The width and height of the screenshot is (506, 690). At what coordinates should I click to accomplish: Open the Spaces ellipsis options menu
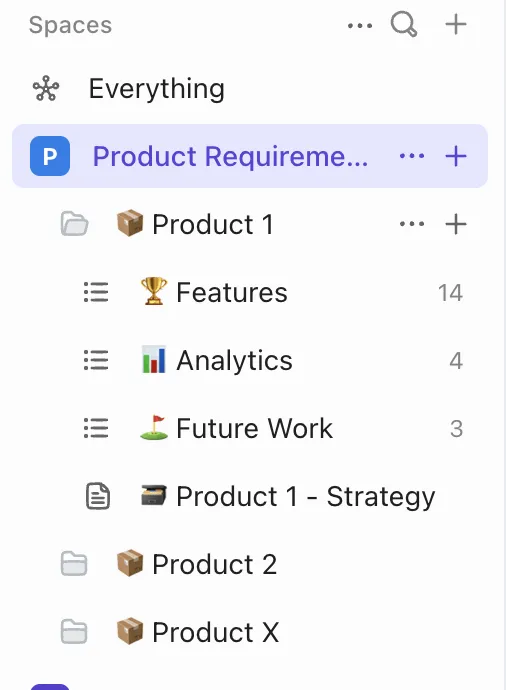point(360,26)
